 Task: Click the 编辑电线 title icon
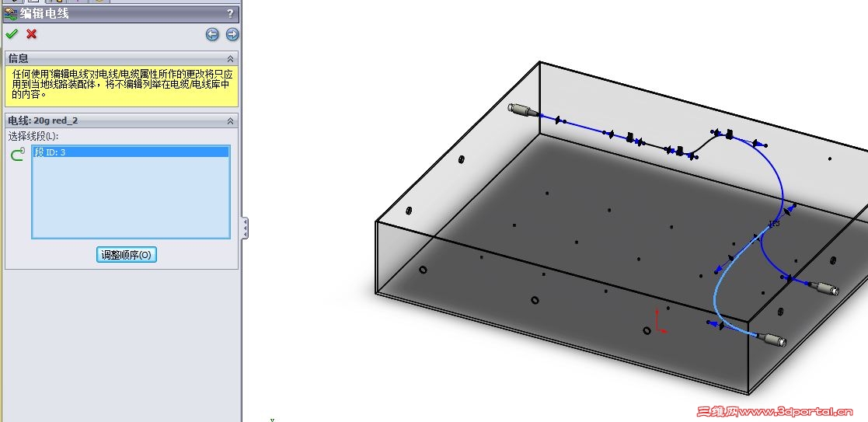point(11,14)
